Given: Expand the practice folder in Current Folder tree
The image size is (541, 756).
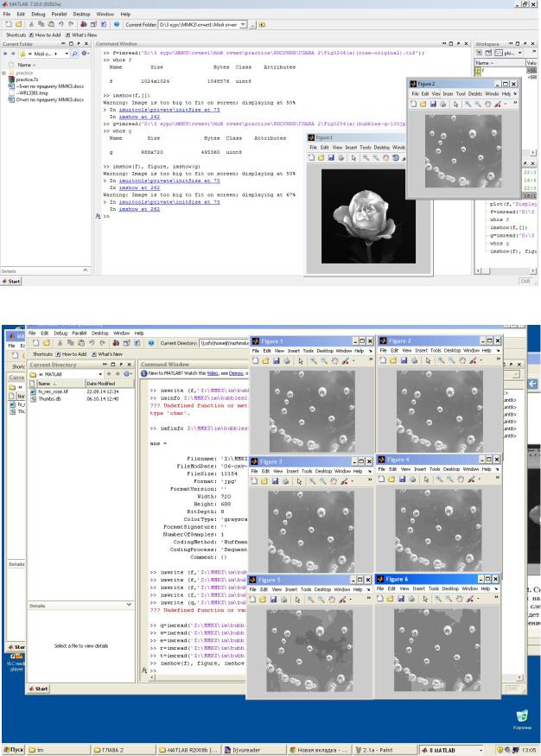Looking at the screenshot, I should click(x=3, y=73).
